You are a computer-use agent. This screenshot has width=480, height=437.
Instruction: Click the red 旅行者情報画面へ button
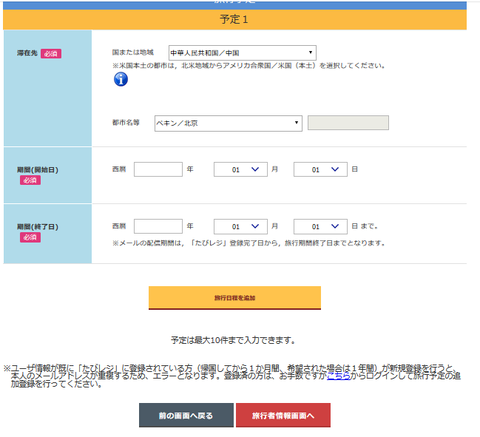[283, 415]
